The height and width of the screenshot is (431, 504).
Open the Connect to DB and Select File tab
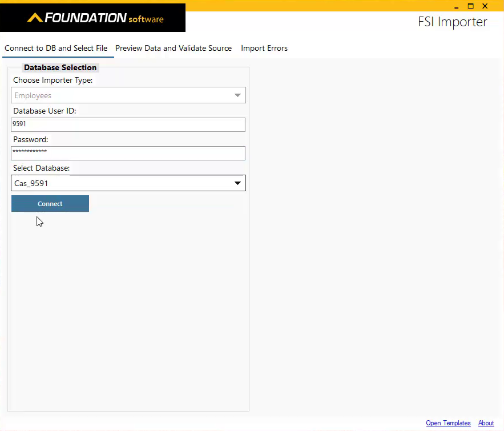click(x=56, y=48)
